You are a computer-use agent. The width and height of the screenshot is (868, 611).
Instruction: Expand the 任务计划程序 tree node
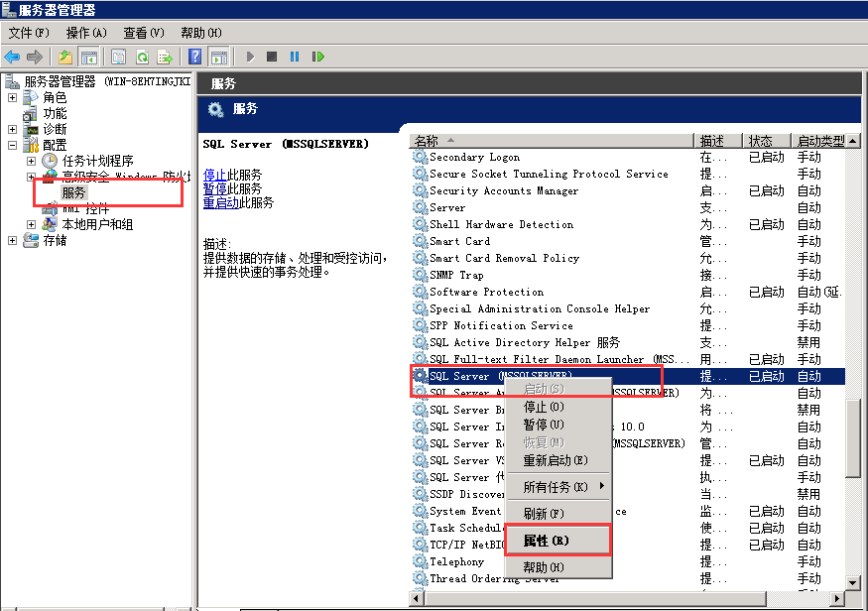click(31, 161)
